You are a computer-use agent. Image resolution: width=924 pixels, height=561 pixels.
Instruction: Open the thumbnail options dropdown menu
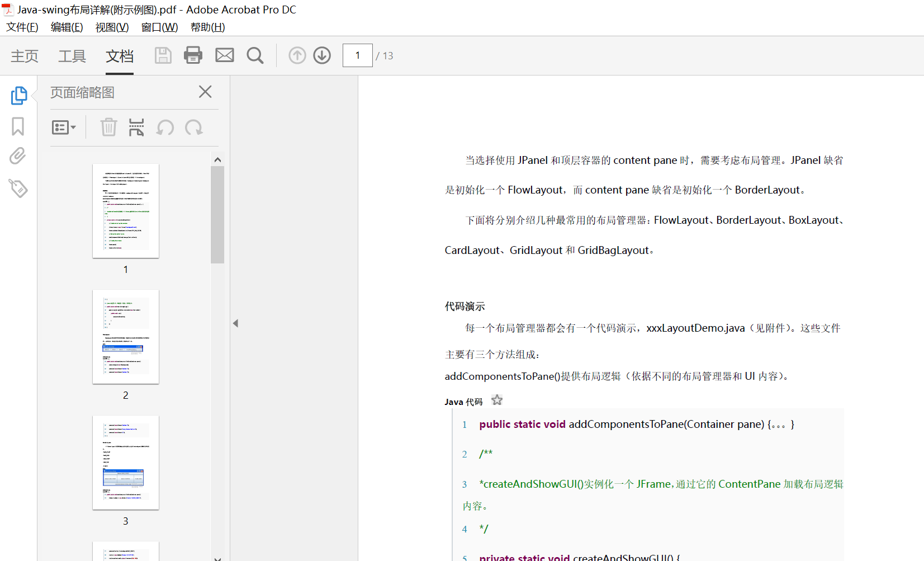(x=64, y=128)
